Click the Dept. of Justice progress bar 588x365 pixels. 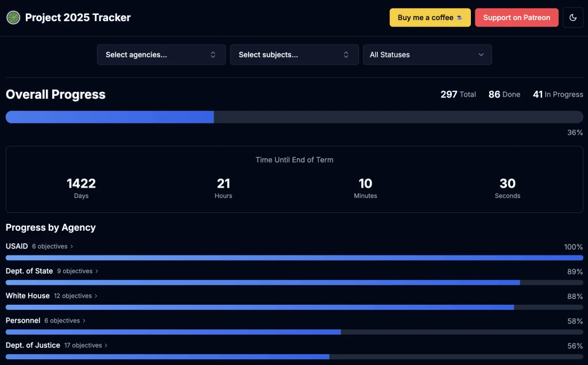pyautogui.click(x=295, y=357)
